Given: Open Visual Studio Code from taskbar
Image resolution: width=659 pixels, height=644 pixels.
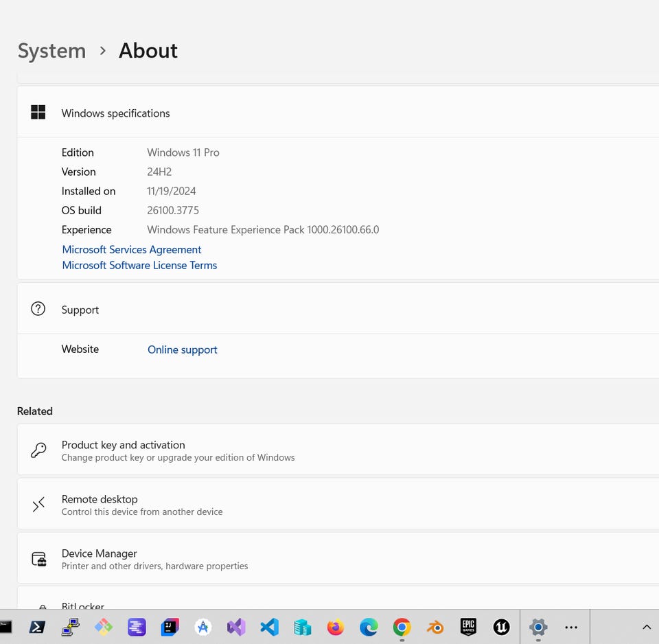Looking at the screenshot, I should pyautogui.click(x=269, y=627).
